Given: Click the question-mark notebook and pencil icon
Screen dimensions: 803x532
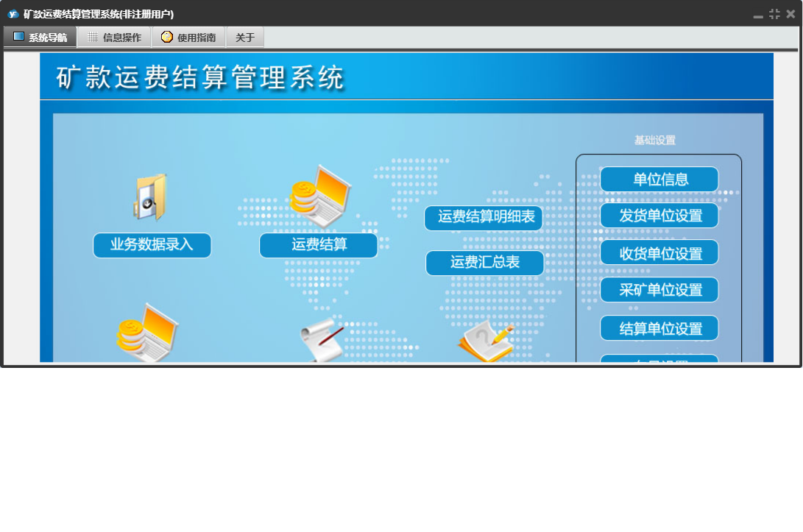Looking at the screenshot, I should tap(486, 341).
